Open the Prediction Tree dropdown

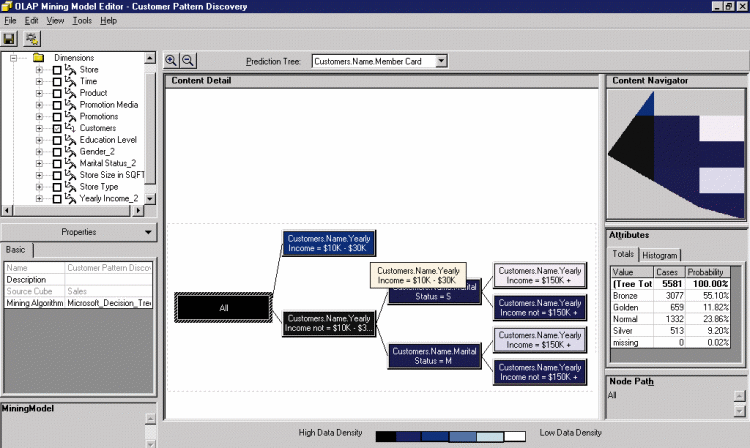point(441,62)
